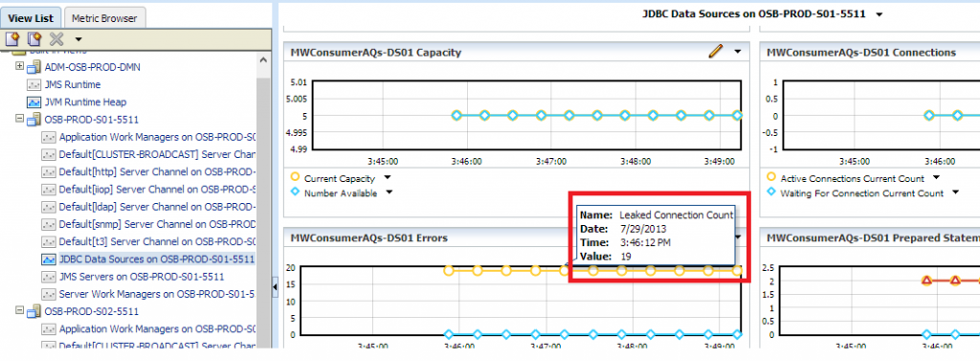The image size is (980, 361).
Task: Expand the ADM-OSB-PROD-DMN node
Action: pos(19,66)
